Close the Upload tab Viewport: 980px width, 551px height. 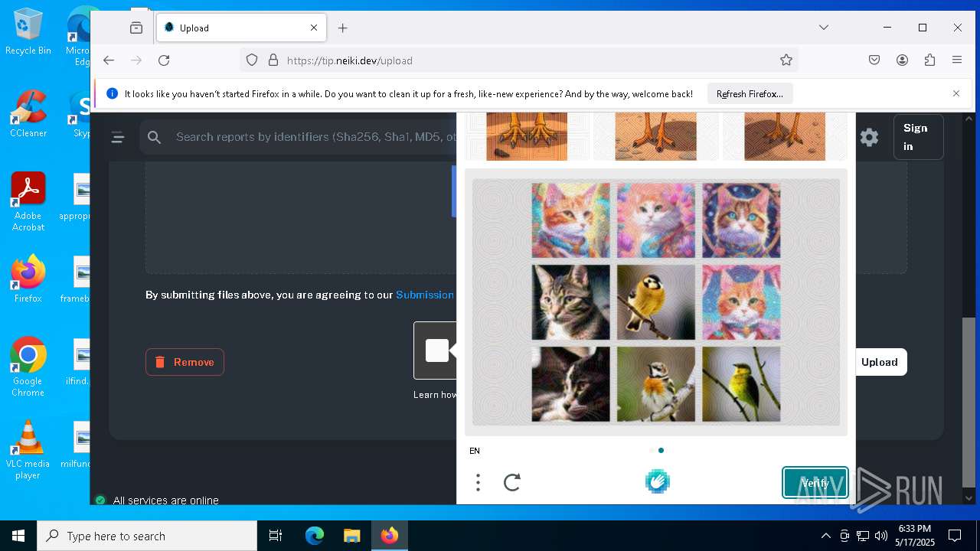pos(314,28)
